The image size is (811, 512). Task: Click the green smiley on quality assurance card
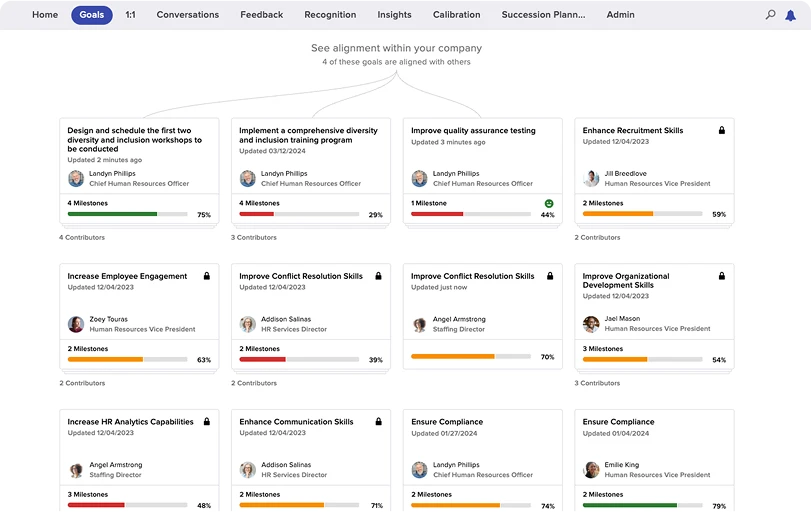tap(549, 203)
